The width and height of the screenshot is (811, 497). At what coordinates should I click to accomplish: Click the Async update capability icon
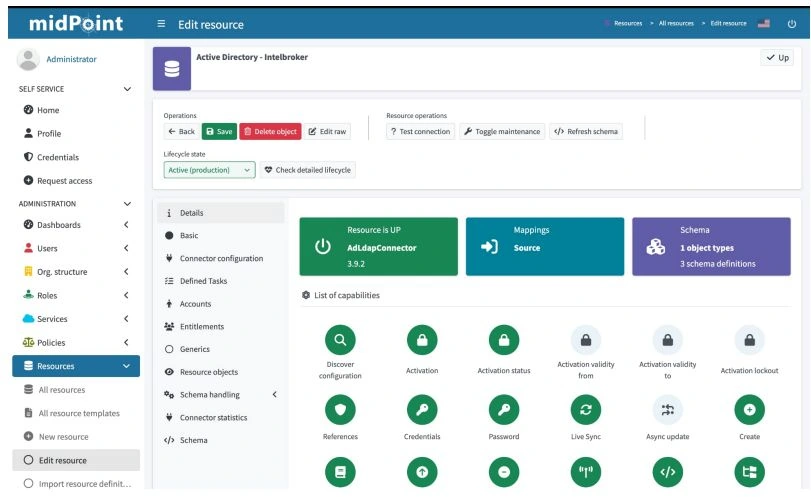pos(668,410)
